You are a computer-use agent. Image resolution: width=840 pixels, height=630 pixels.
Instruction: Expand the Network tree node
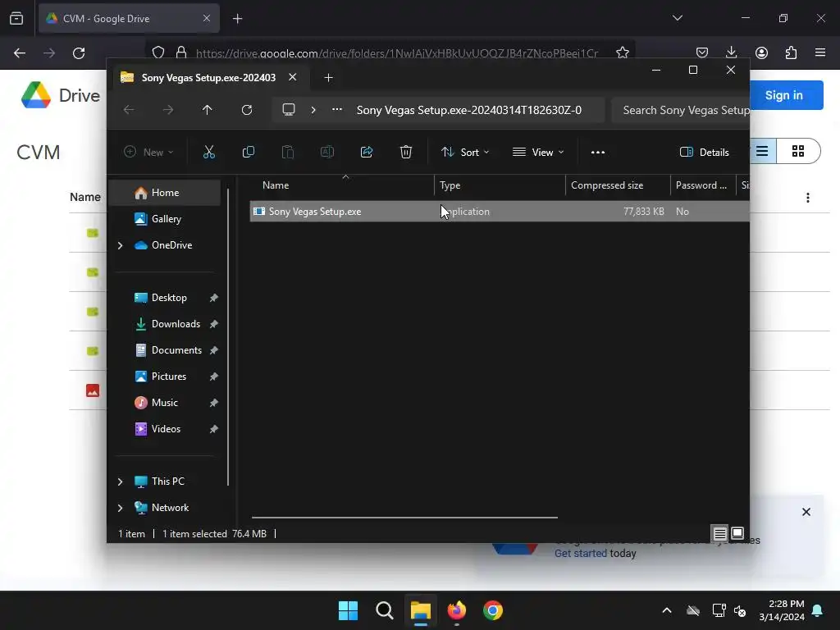tap(120, 508)
